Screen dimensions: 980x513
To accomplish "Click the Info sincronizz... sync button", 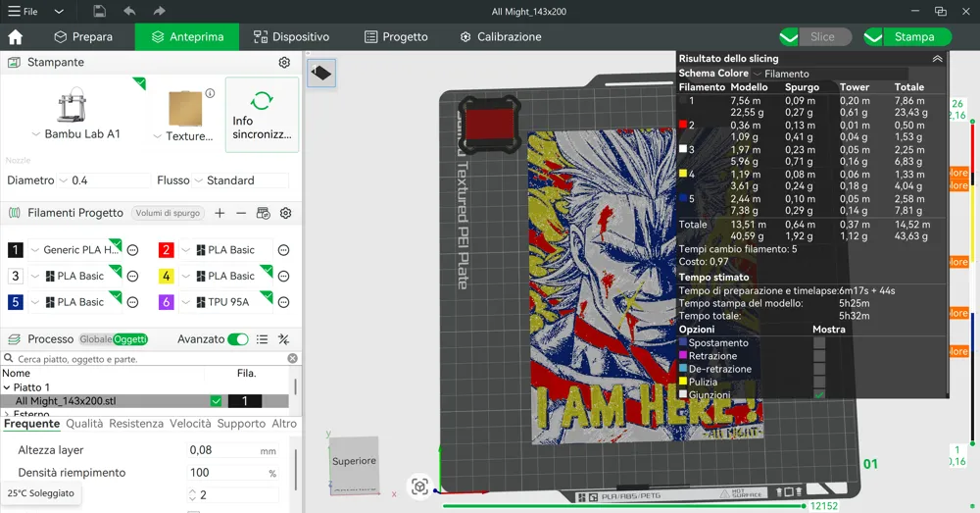I will [x=262, y=115].
